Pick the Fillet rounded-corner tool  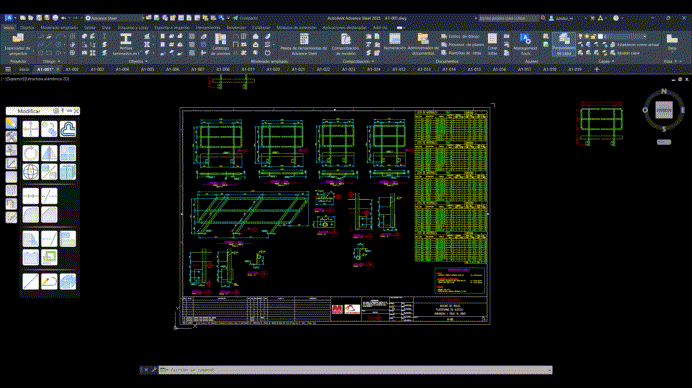(31, 215)
